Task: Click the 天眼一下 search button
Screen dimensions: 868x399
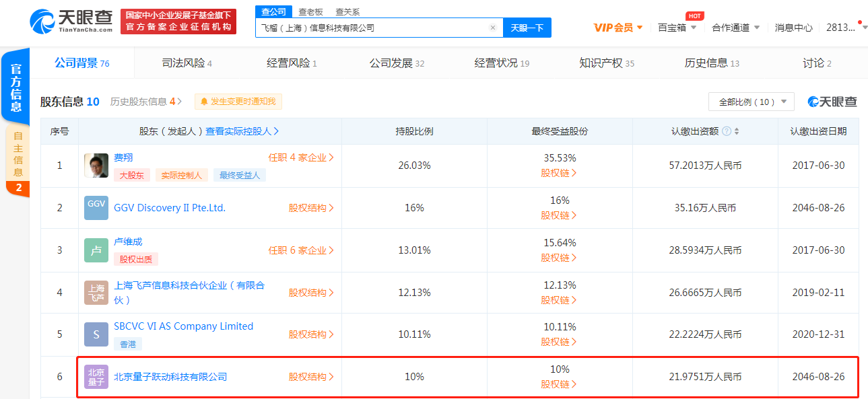Action: [527, 27]
